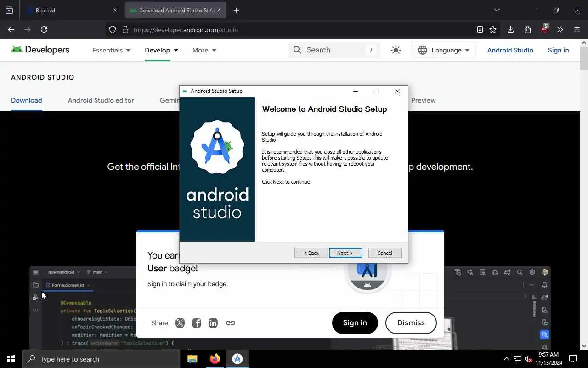This screenshot has width=588, height=368.
Task: Click the language globe icon
Action: pos(423,50)
